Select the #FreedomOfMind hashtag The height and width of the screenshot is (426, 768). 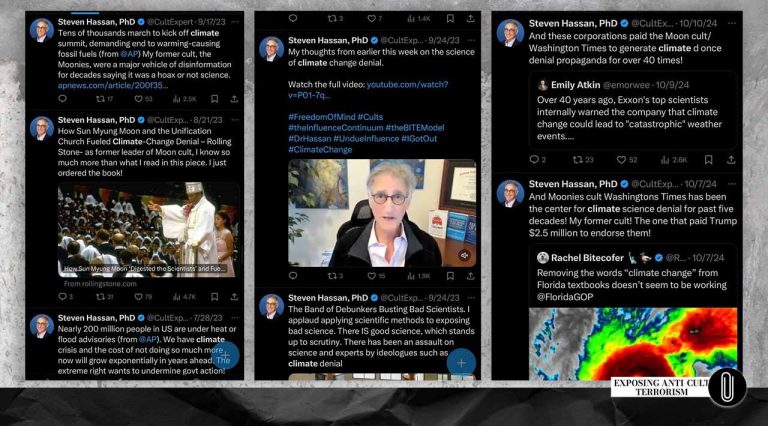322,117
